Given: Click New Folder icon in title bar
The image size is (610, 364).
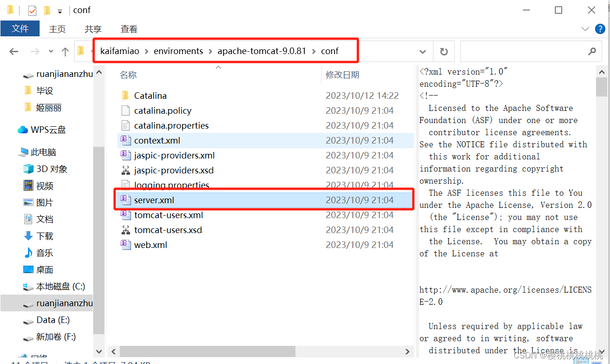Looking at the screenshot, I should (x=47, y=10).
